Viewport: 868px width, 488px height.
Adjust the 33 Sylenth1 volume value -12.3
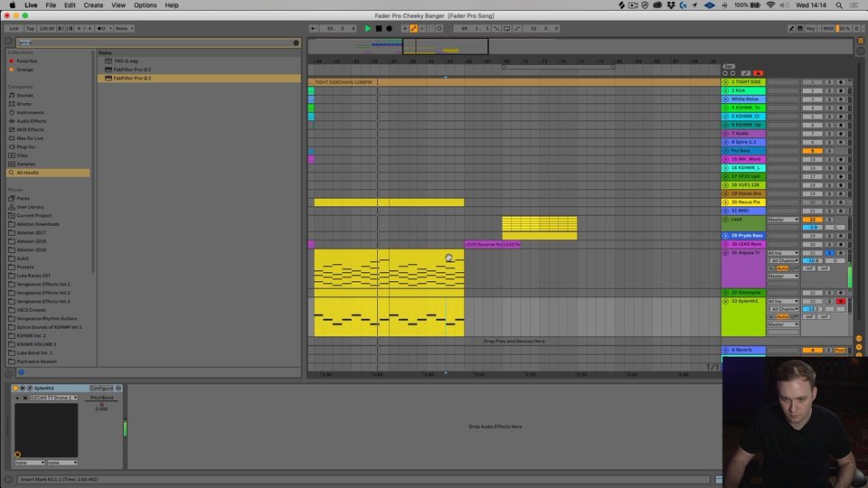813,309
